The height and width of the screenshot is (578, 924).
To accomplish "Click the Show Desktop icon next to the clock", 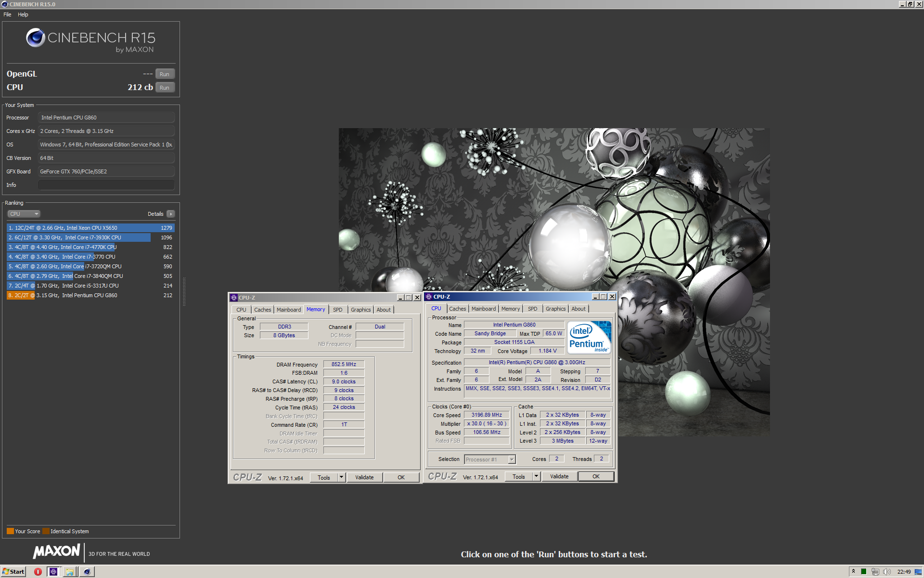I will click(918, 572).
